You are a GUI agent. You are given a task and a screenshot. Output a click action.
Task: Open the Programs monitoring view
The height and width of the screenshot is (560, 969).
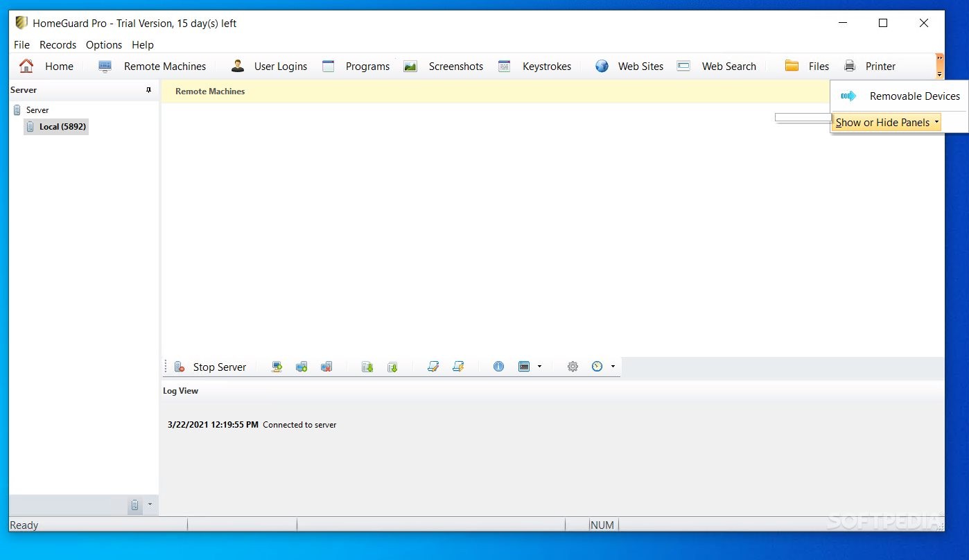(356, 67)
